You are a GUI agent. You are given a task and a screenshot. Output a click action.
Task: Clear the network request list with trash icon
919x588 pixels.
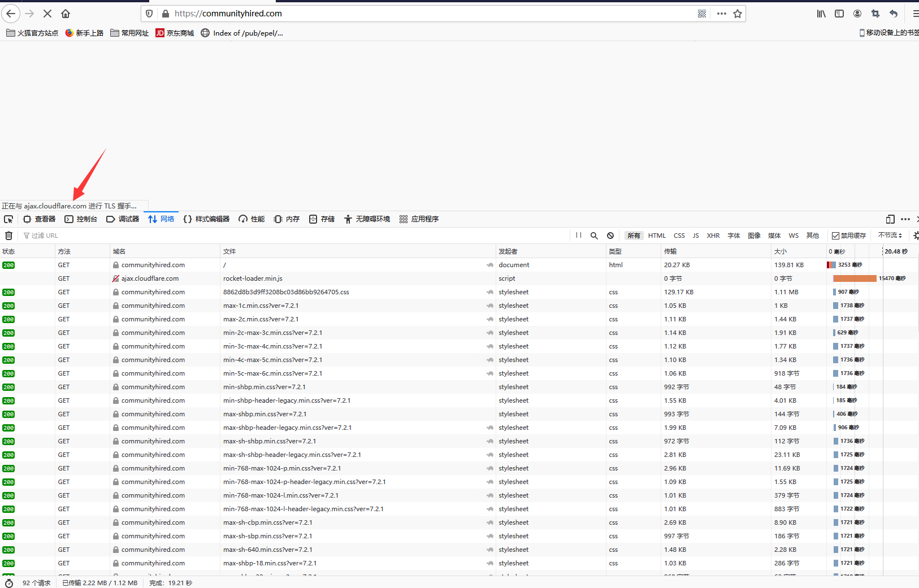[x=8, y=236]
